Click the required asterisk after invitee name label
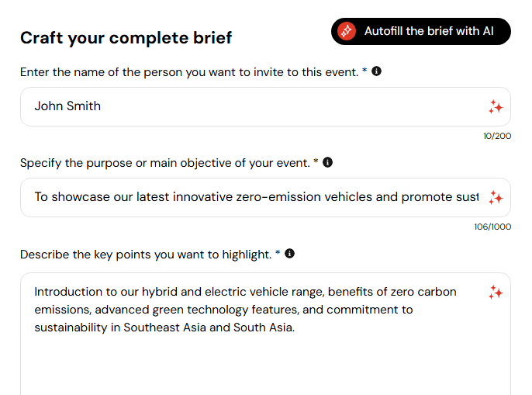 (364, 71)
